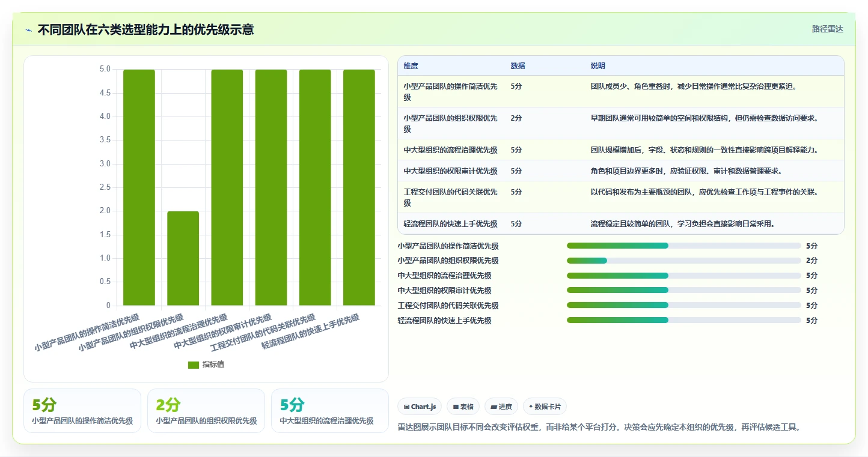The width and height of the screenshot is (868, 457).
Task: Click the progress bar for 工程交付团队的代码关联优先级
Action: tap(683, 305)
